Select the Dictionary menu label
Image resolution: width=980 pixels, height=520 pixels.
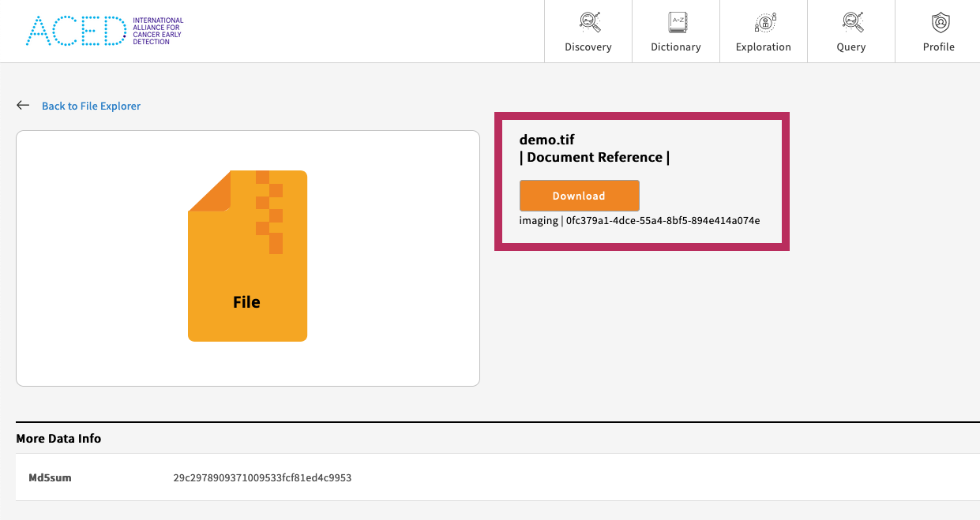676,47
